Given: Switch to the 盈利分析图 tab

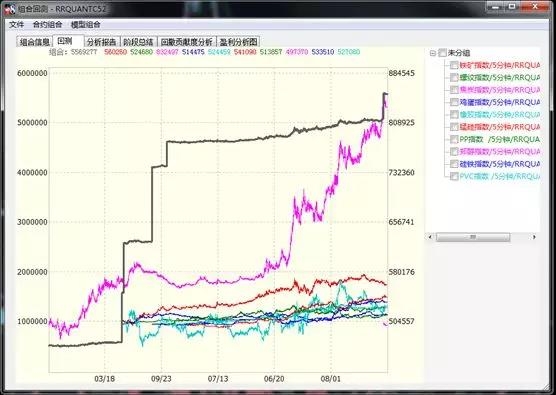Looking at the screenshot, I should pos(238,42).
